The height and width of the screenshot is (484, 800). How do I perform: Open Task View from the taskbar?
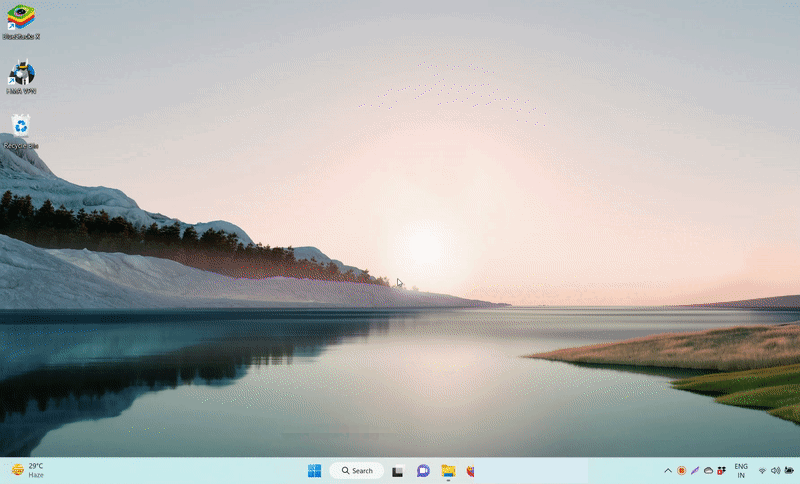click(x=397, y=471)
